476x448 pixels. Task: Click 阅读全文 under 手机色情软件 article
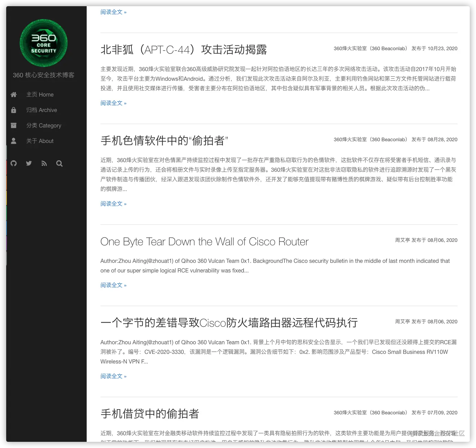point(113,204)
